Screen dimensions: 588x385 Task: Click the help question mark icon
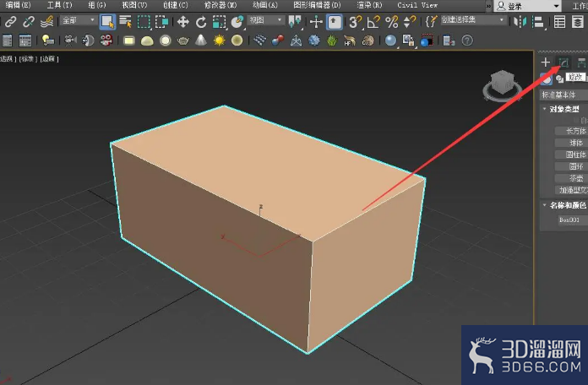[467, 41]
